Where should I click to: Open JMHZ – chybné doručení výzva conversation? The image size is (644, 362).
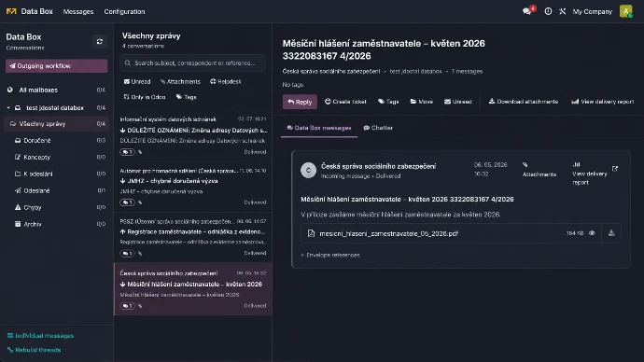tap(193, 187)
